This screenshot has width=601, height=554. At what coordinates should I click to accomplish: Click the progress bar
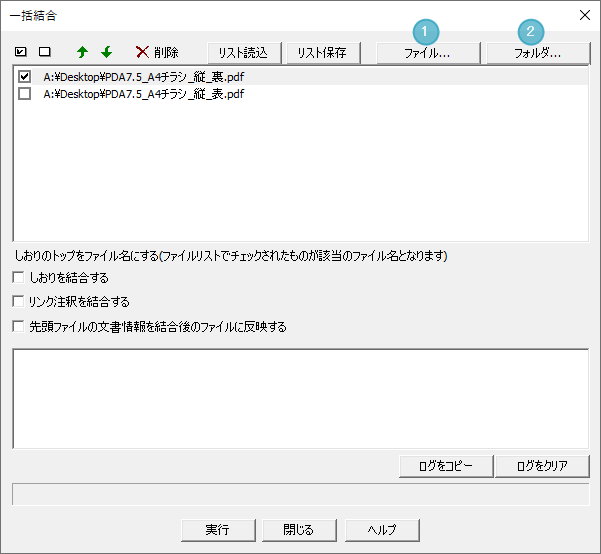[301, 495]
